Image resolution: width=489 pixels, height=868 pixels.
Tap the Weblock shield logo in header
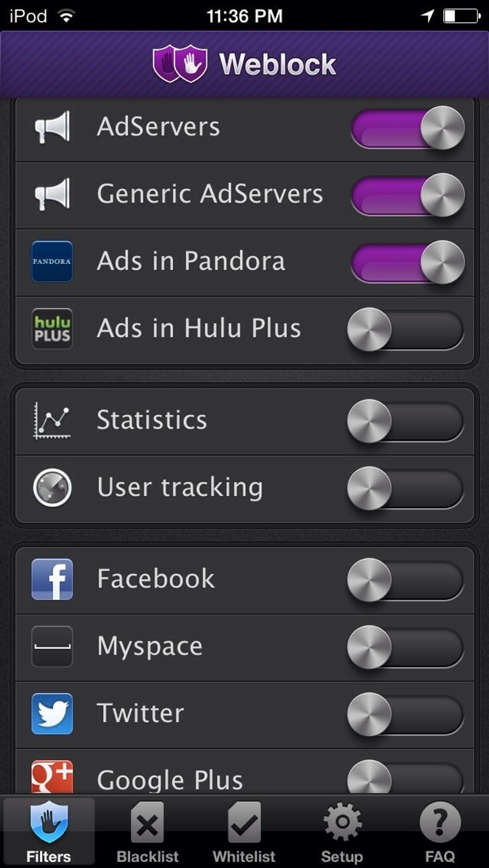[x=180, y=64]
